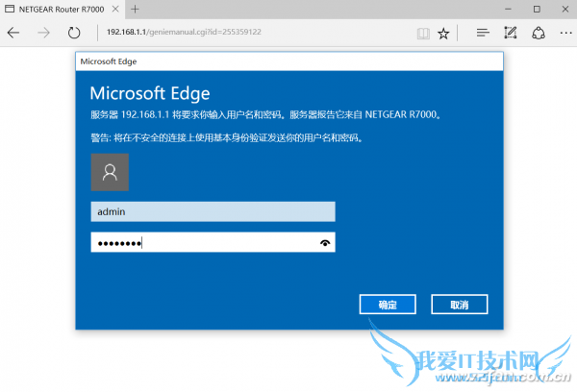Click the 警告 insecure connection warning text
The image size is (577, 392).
(227, 138)
